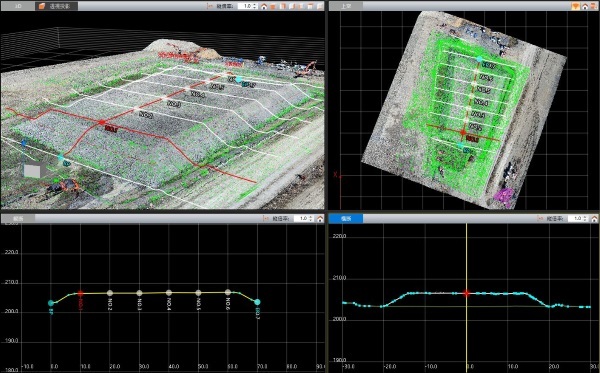Click the orange cube view icon in 3D toolbar
The width and height of the screenshot is (600, 373).
coord(273,6)
